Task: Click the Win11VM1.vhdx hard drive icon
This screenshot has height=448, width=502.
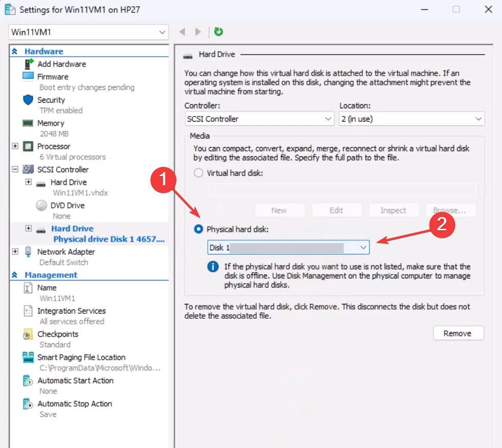Action: [x=41, y=184]
